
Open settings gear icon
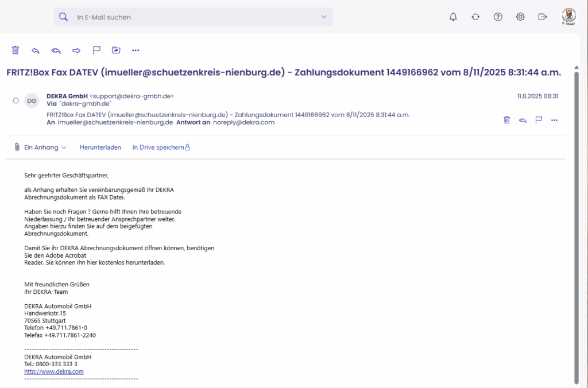(x=520, y=17)
